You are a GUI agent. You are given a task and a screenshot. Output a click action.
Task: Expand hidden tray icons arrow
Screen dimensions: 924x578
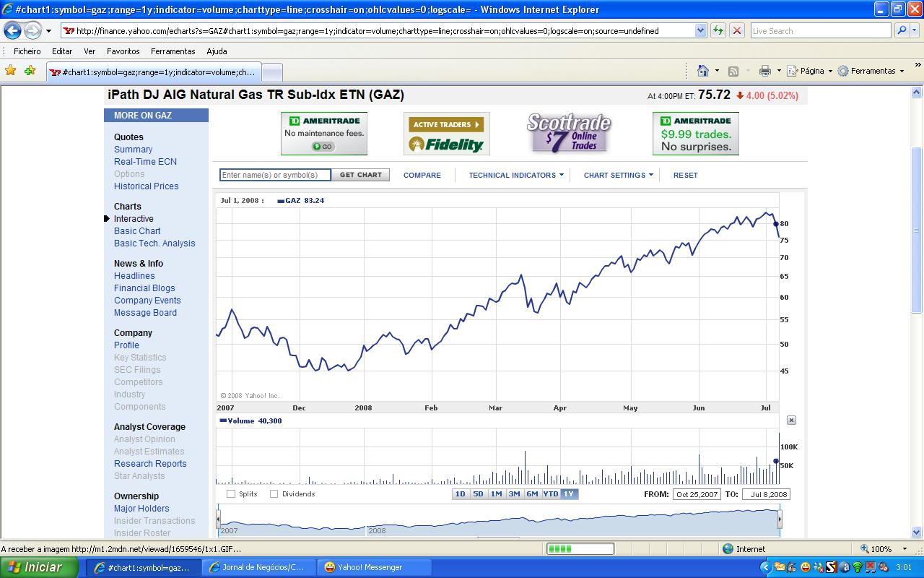(x=766, y=567)
